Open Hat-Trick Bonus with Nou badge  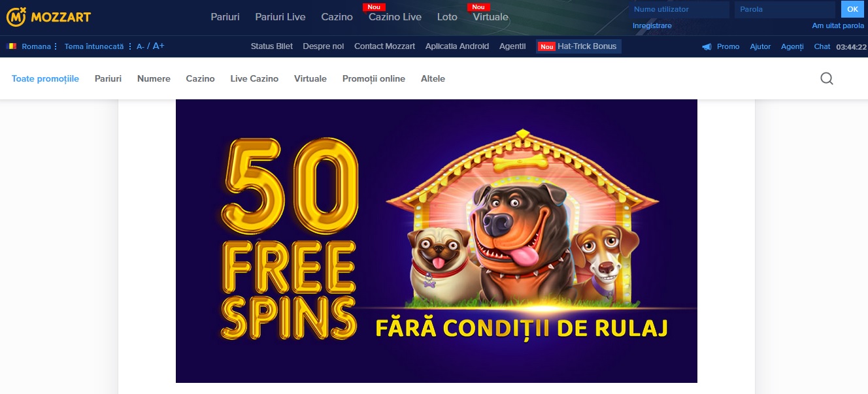click(578, 46)
